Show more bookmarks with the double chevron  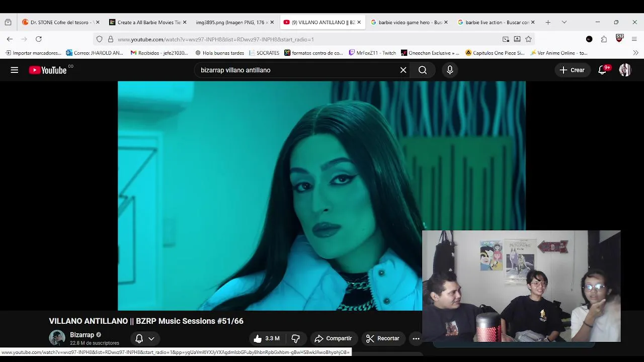(635, 53)
